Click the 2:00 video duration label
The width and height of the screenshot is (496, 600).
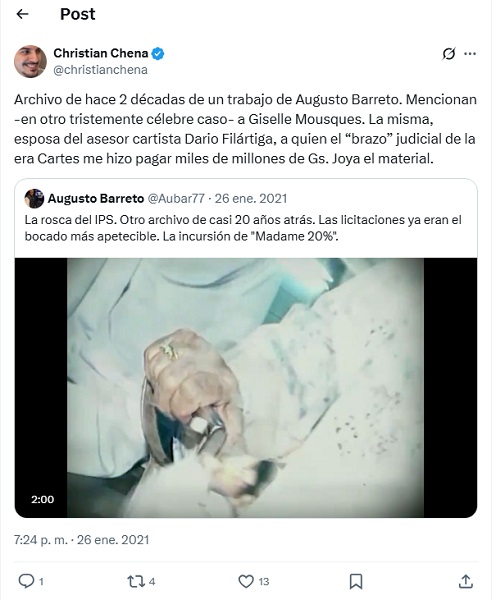click(42, 499)
